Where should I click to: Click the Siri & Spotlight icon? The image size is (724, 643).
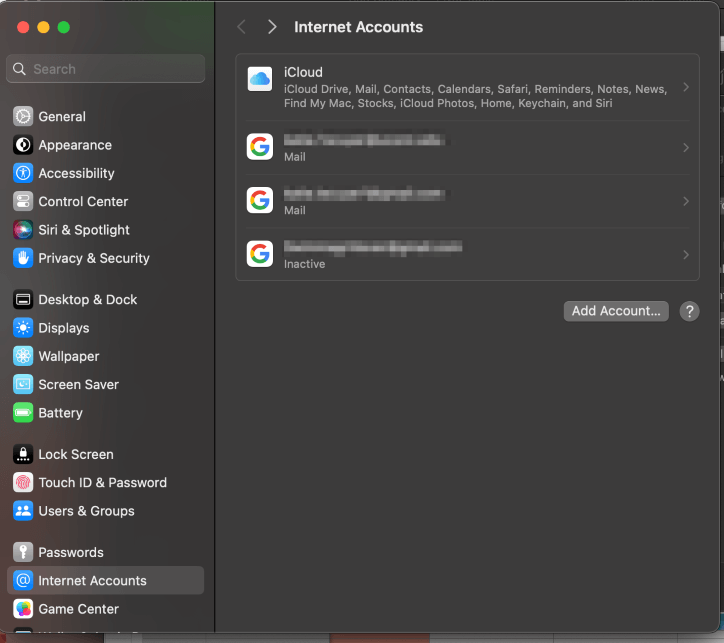(x=23, y=230)
